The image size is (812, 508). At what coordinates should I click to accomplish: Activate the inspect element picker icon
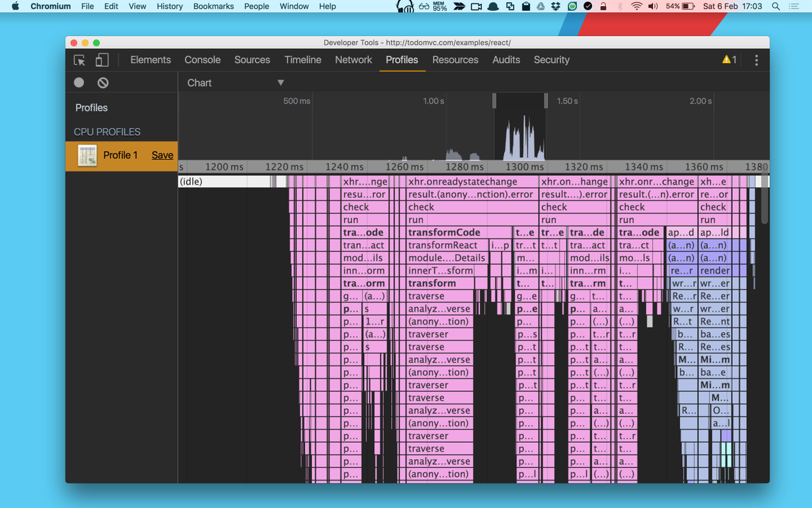coord(80,60)
